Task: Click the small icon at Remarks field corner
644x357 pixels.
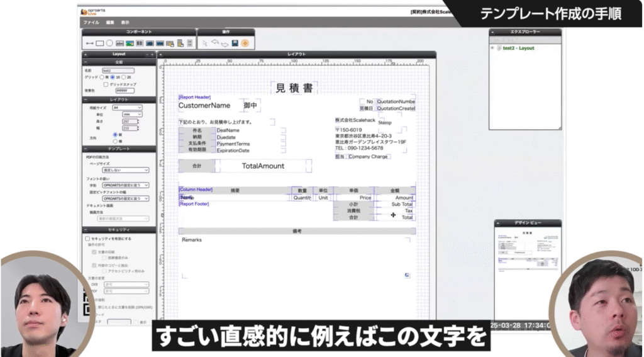Action: [407, 275]
